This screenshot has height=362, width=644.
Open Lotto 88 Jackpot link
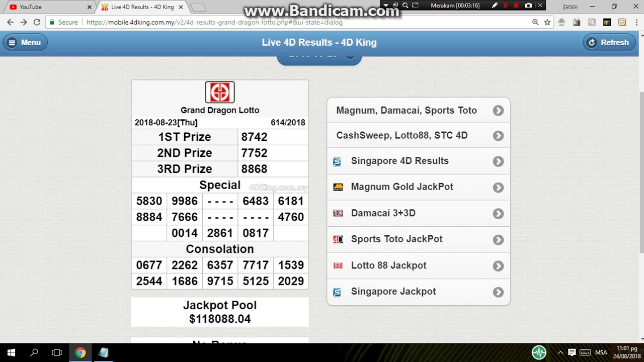tap(419, 265)
